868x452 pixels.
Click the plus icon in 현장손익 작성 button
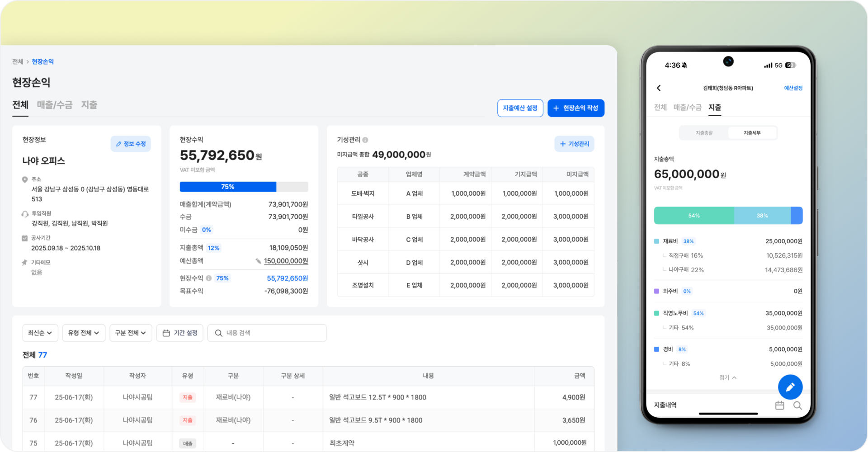(x=557, y=108)
